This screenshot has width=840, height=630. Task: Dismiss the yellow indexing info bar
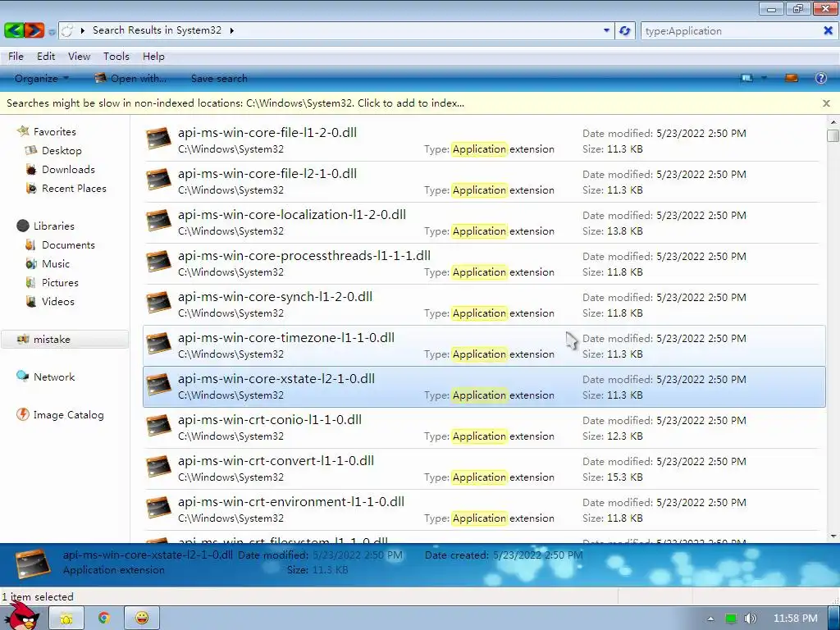(x=826, y=103)
